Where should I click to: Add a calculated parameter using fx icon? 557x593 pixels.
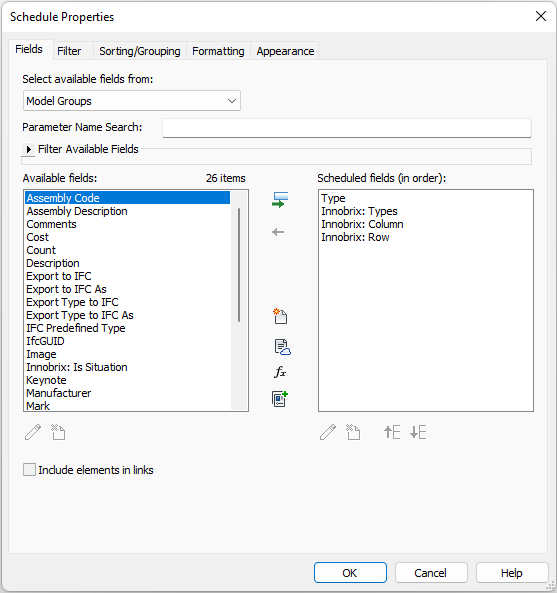click(280, 373)
